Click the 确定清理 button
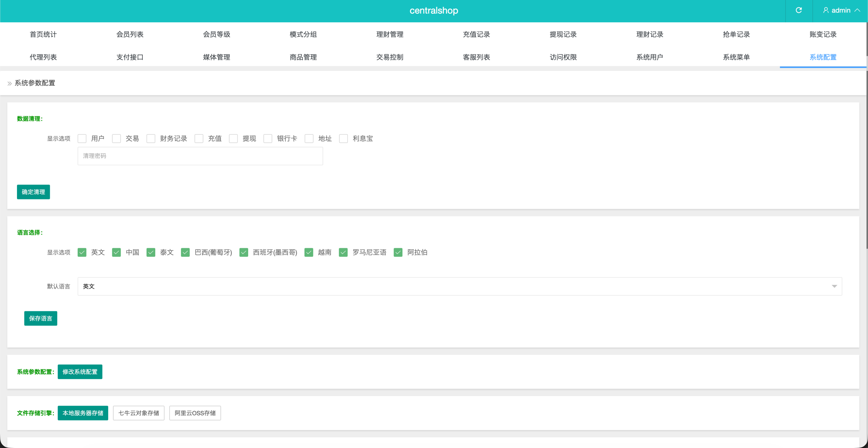This screenshot has height=448, width=868. click(x=33, y=192)
